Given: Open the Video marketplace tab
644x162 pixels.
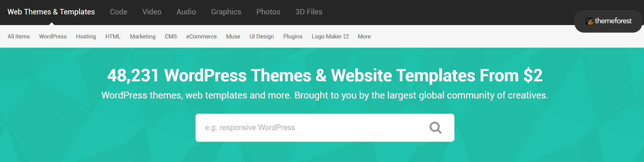Looking at the screenshot, I should (152, 12).
